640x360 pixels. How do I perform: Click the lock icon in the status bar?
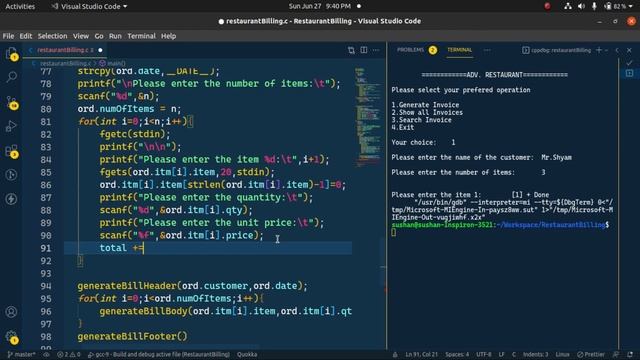click(x=395, y=354)
